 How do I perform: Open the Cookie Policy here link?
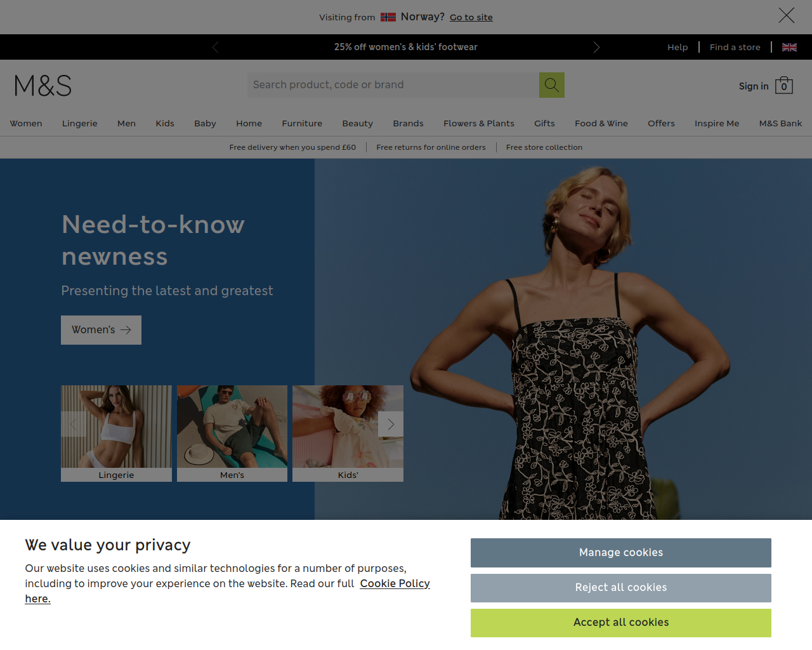pyautogui.click(x=395, y=583)
